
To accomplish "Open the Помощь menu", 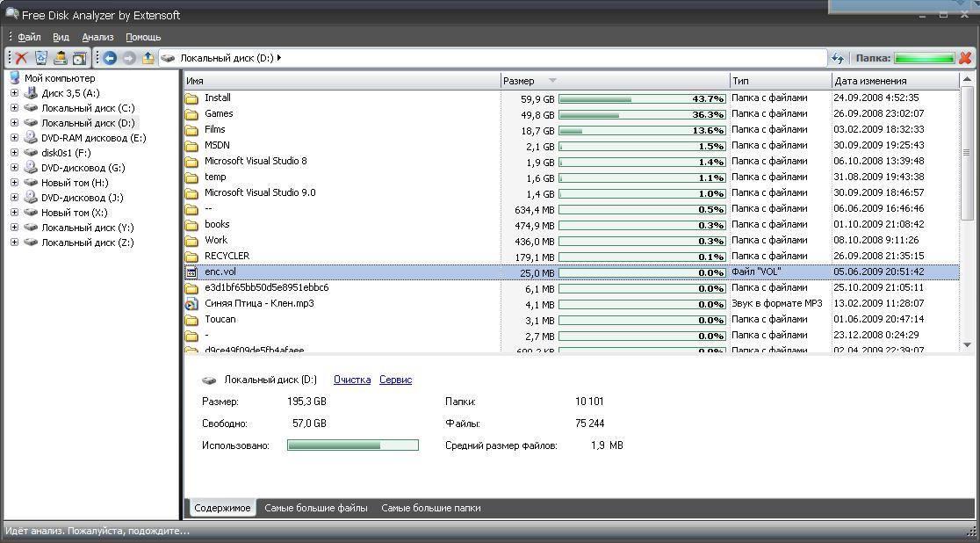I will pos(143,37).
